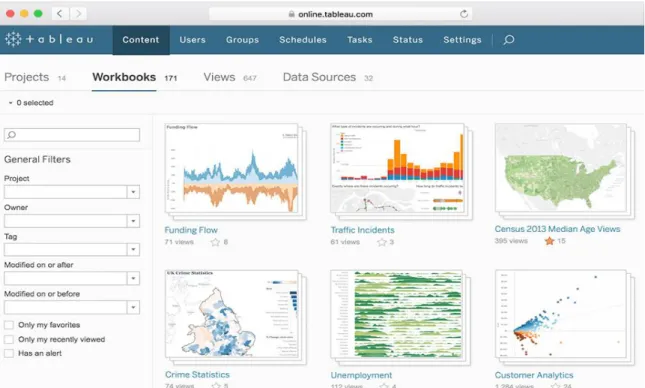Screen dimensions: 645x388
Task: Click the General Filters heading
Action: (x=37, y=160)
